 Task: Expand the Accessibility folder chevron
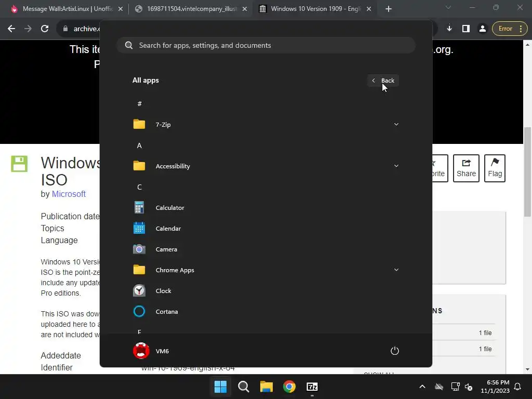coord(396,166)
